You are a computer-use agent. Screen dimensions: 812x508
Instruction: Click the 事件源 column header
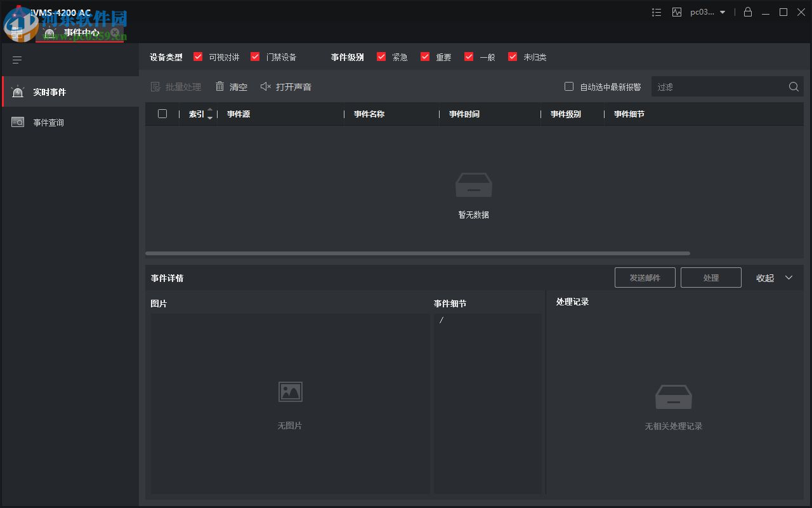pos(239,114)
